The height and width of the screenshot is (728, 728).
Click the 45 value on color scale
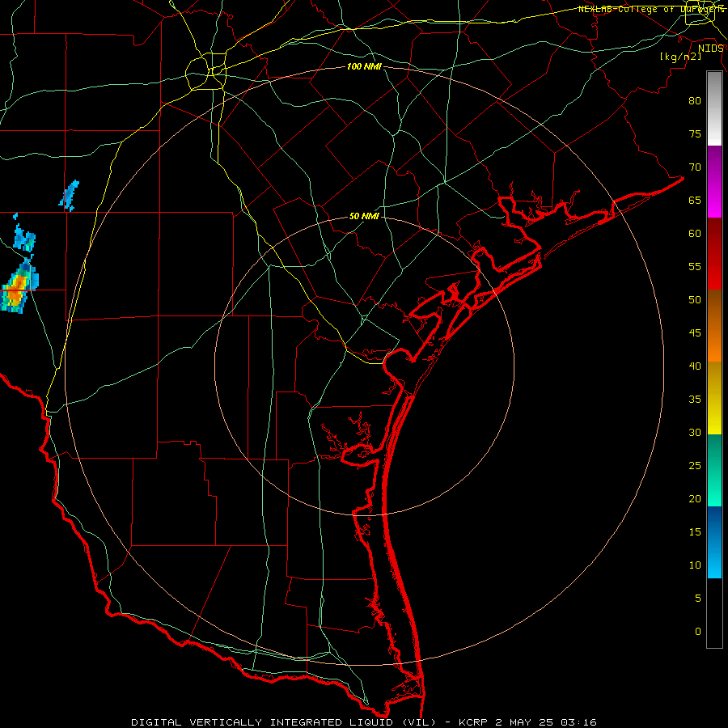pyautogui.click(x=695, y=333)
